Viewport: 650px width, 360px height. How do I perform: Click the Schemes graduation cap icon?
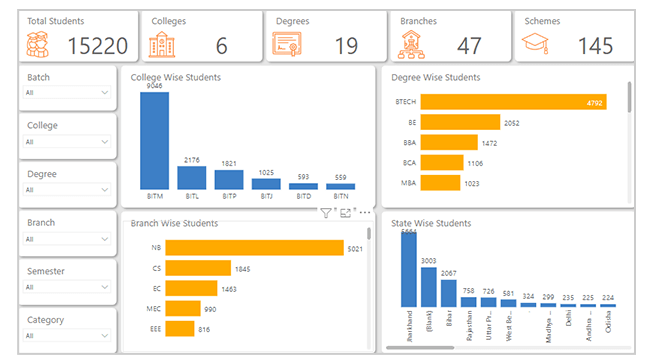tap(535, 44)
